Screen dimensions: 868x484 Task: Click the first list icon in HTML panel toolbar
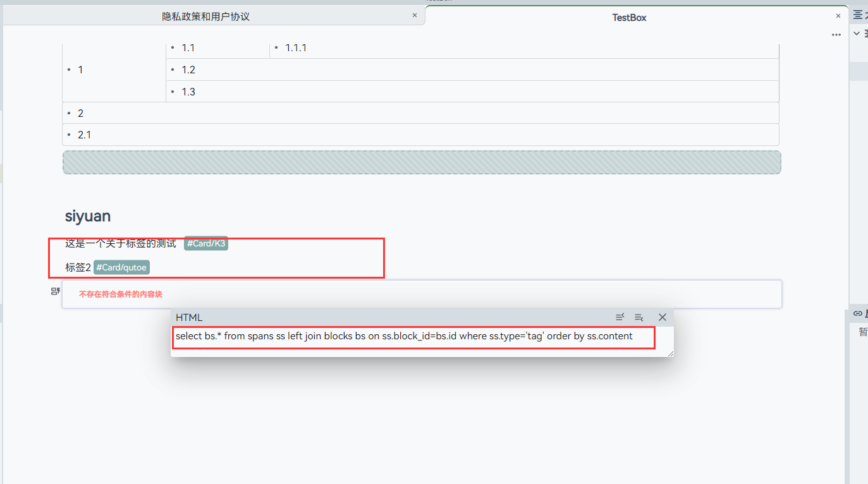pyautogui.click(x=620, y=317)
